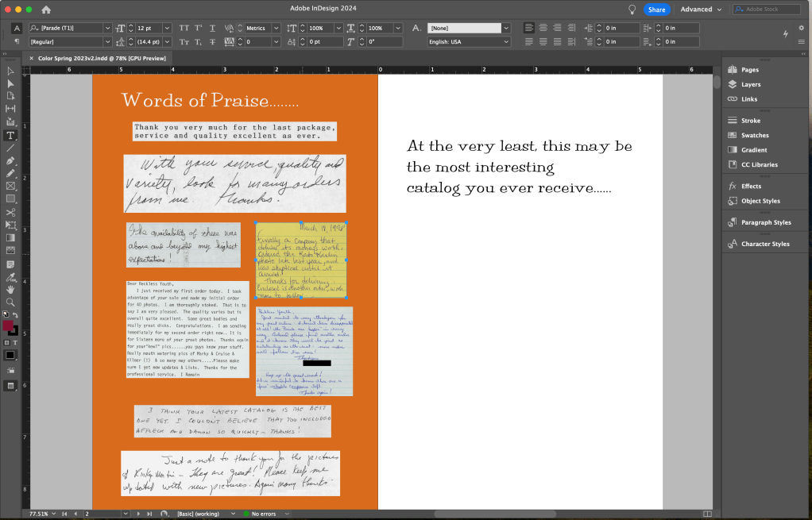Open the Discover lightbulb help icon

[x=632, y=10]
